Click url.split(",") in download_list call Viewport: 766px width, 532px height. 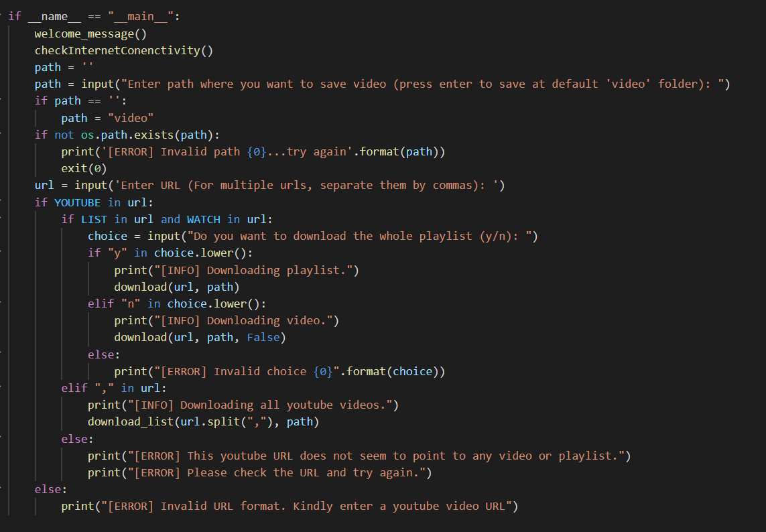coord(223,421)
